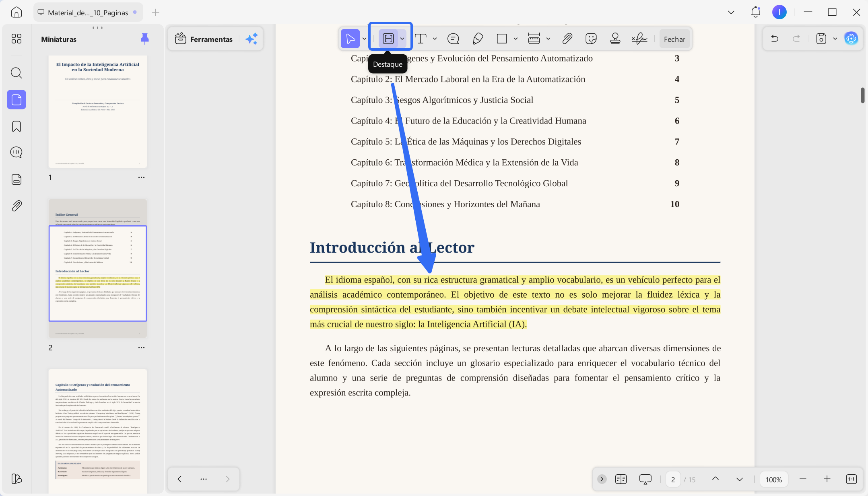Open more options dots below thumbnails
Viewport: 868px width, 496px height.
point(204,479)
